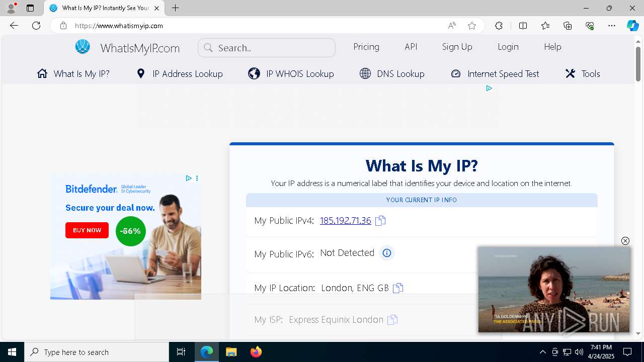Open the Help page
This screenshot has width=644, height=362.
pyautogui.click(x=552, y=47)
